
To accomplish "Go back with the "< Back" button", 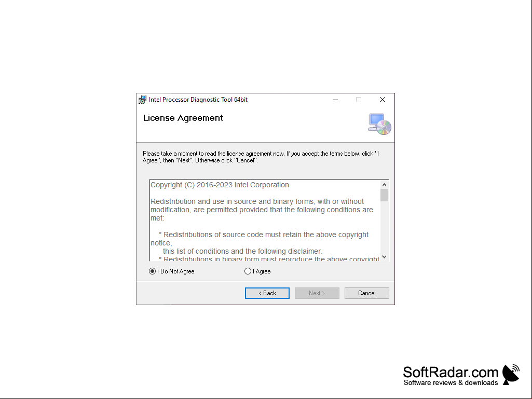I will 267,293.
